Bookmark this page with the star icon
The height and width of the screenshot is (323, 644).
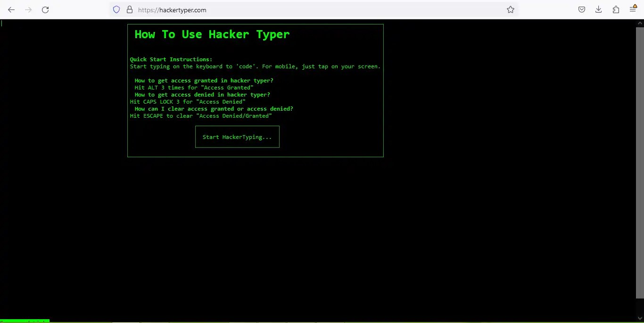coord(511,9)
